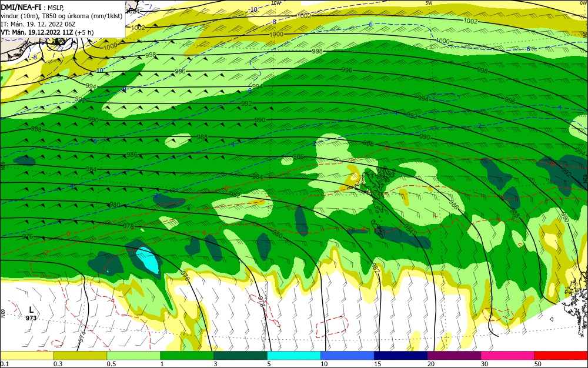The image size is (588, 368).
Task: Click the "DMI/NEA-FI" title text
Action: 21,6
